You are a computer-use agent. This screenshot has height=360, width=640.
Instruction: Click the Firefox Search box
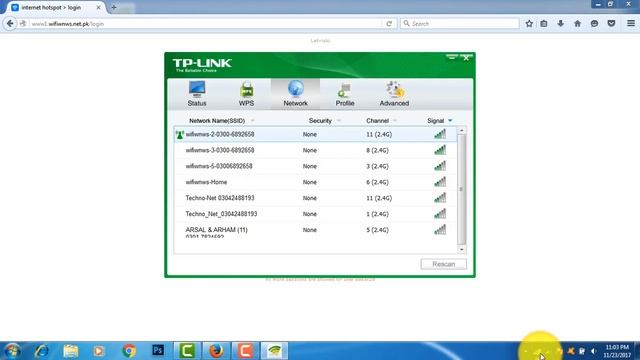point(460,24)
